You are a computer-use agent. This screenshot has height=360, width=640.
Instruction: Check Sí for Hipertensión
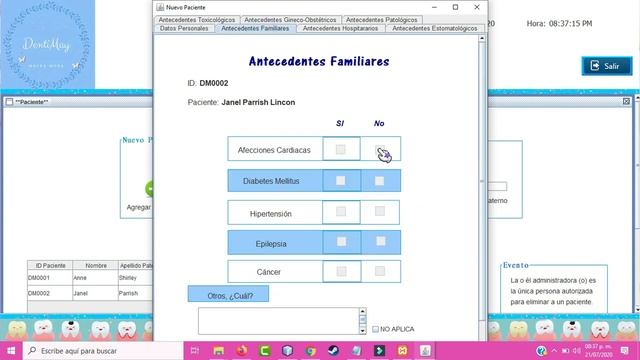[341, 211]
